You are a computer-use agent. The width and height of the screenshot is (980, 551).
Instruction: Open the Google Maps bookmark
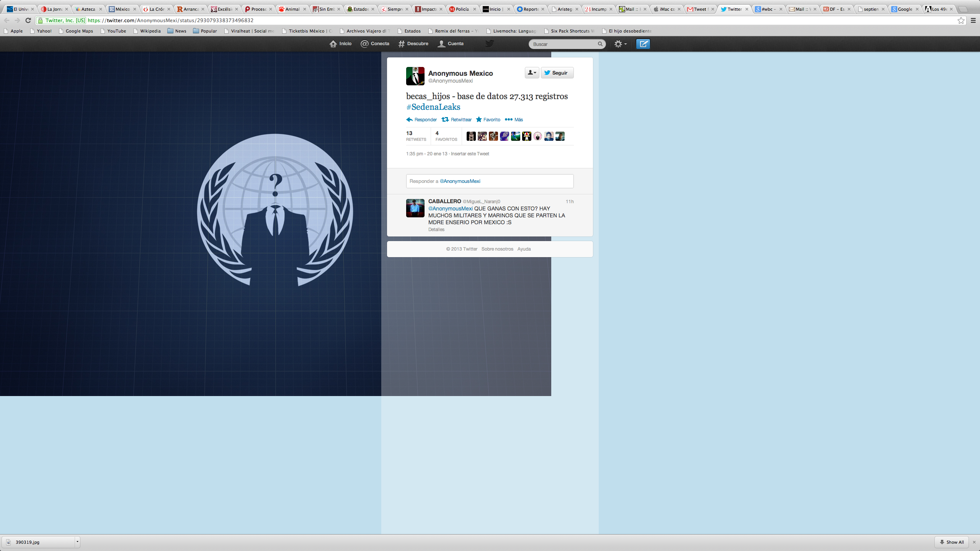click(76, 31)
